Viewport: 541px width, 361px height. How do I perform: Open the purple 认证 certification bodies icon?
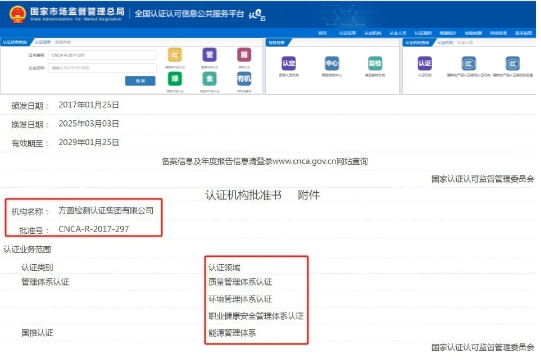click(425, 63)
